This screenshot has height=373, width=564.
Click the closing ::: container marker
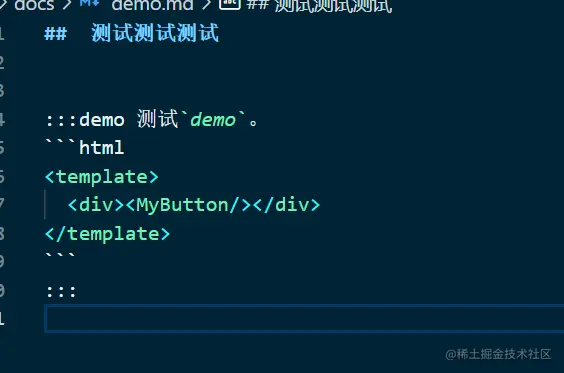(x=61, y=291)
